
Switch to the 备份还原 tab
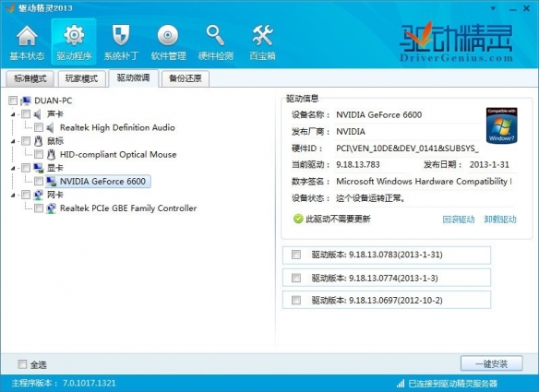(186, 78)
